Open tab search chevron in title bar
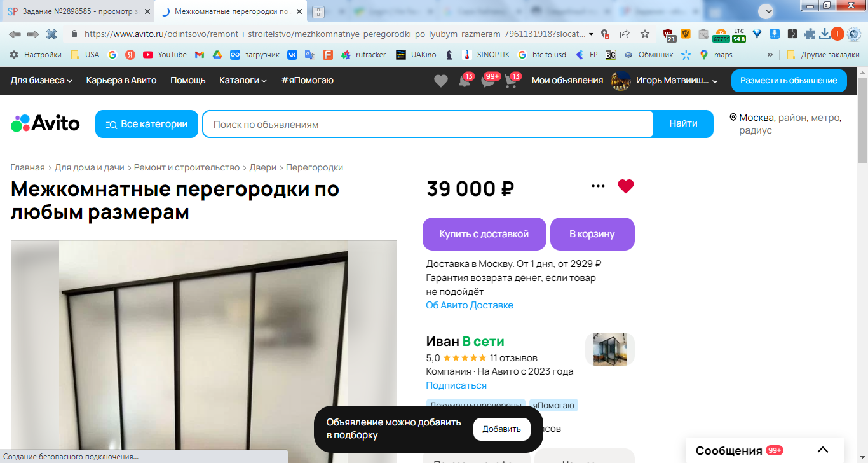The height and width of the screenshot is (463, 868). click(x=765, y=11)
